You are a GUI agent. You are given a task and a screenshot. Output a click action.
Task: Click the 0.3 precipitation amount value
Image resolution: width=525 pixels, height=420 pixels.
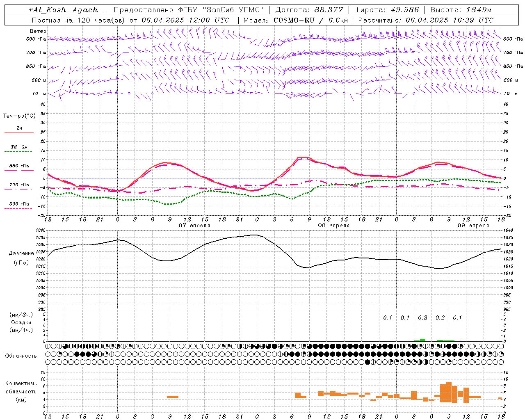[x=422, y=317]
